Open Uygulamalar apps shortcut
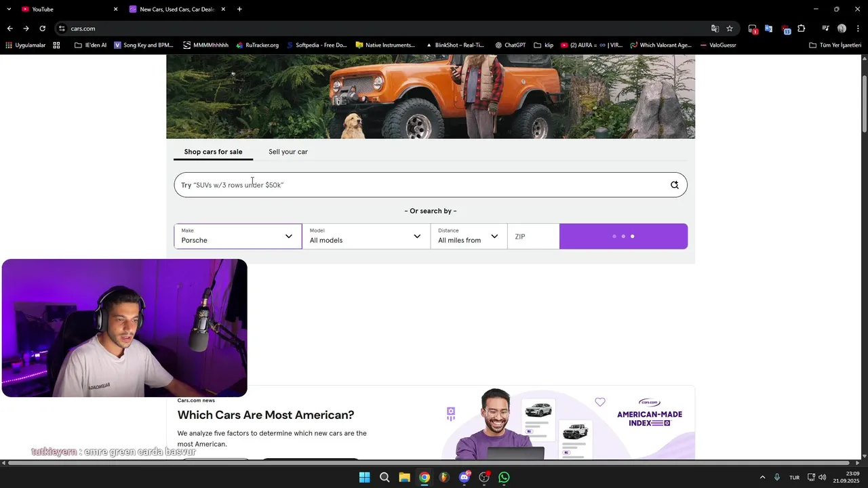Viewport: 868px width, 488px height. coord(25,45)
